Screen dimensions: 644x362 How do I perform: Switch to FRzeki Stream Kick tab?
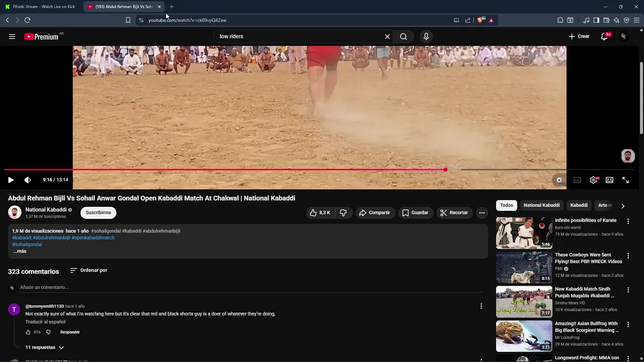pyautogui.click(x=40, y=7)
